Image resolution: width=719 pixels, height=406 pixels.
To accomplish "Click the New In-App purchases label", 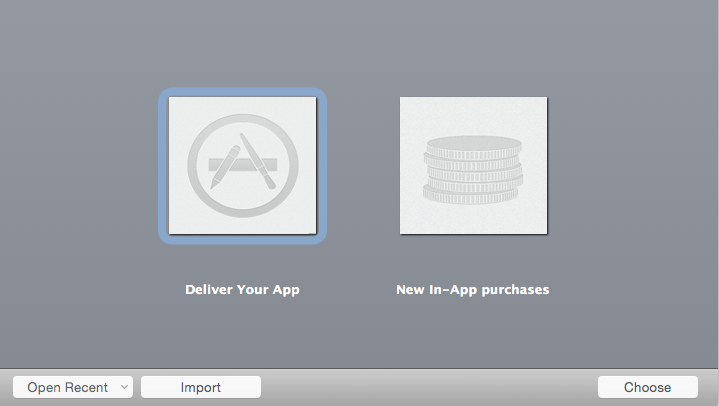I will [x=473, y=290].
